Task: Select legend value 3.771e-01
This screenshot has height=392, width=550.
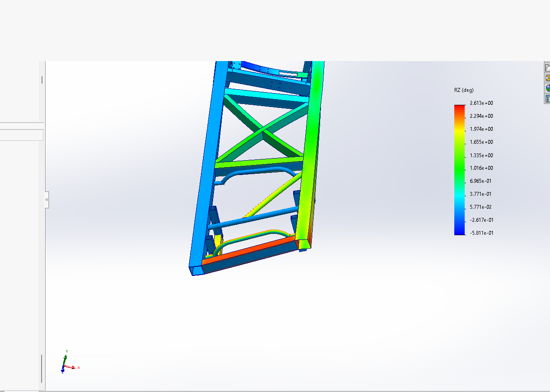Action: [x=482, y=194]
